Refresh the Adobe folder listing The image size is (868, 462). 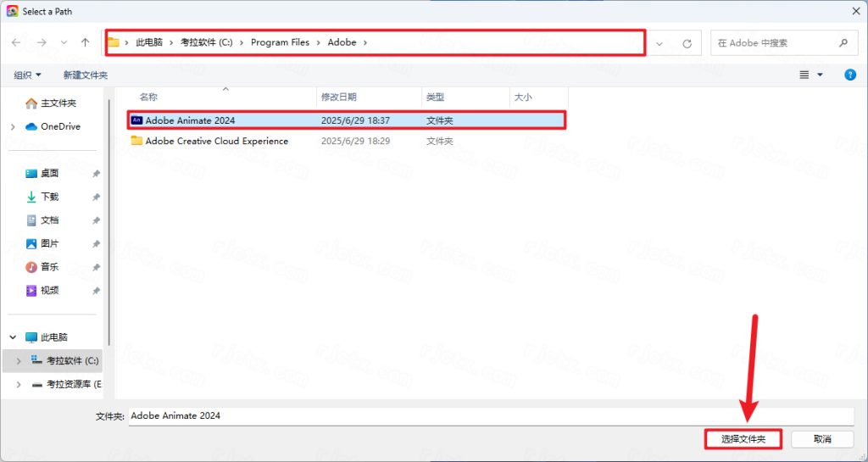point(687,42)
